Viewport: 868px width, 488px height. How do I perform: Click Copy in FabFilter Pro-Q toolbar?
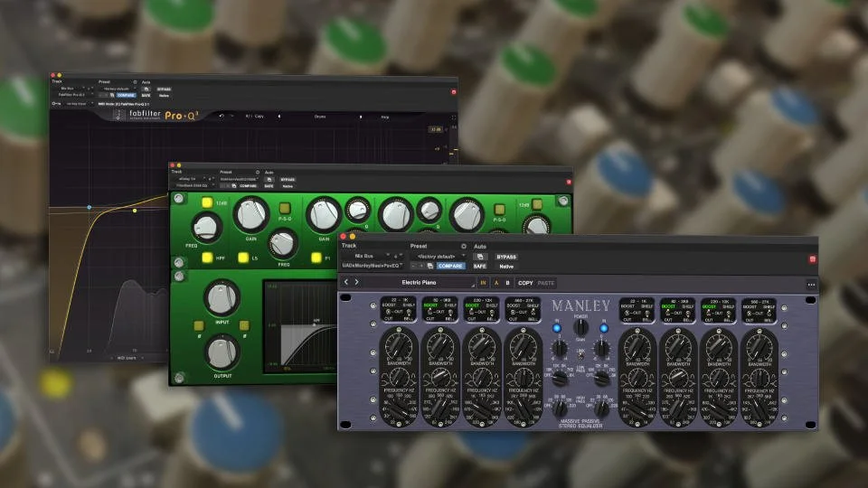pyautogui.click(x=259, y=117)
